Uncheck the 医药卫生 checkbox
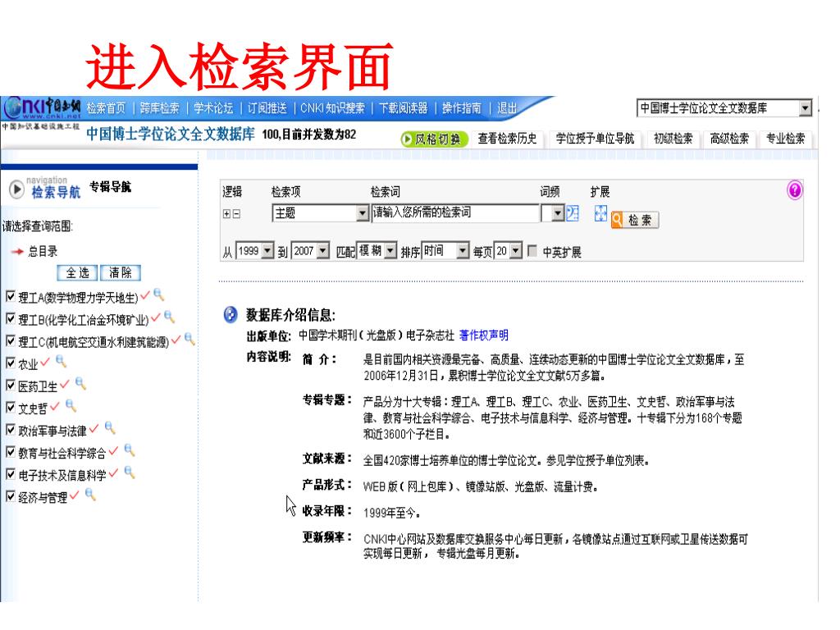Image resolution: width=840 pixels, height=630 pixels. [10, 385]
